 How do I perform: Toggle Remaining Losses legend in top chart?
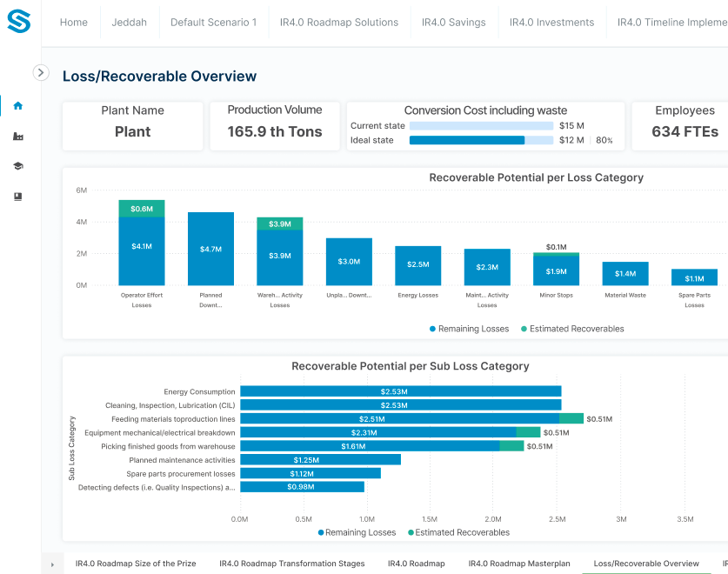[470, 329]
